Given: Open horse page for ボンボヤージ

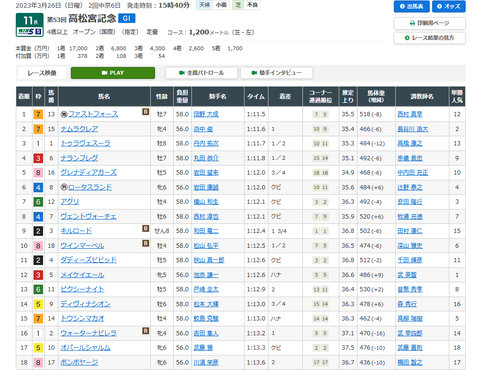Looking at the screenshot, I should 79,363.
